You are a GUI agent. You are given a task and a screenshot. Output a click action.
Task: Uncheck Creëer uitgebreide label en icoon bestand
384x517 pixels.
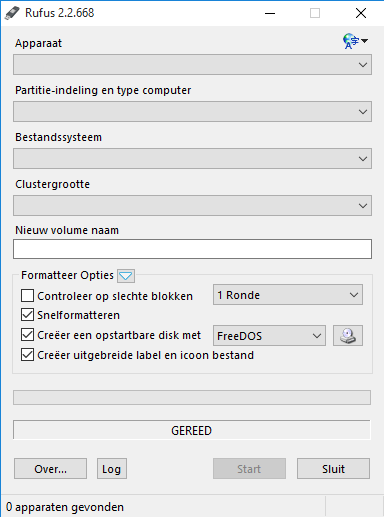(27, 355)
